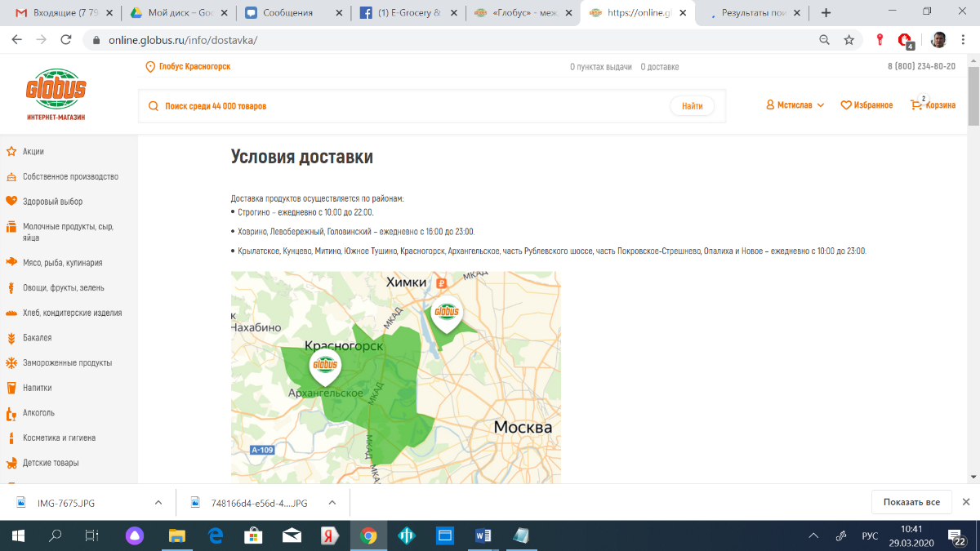Expand the Мстислав account dropdown
The width and height of the screenshot is (980, 551).
pyautogui.click(x=821, y=105)
